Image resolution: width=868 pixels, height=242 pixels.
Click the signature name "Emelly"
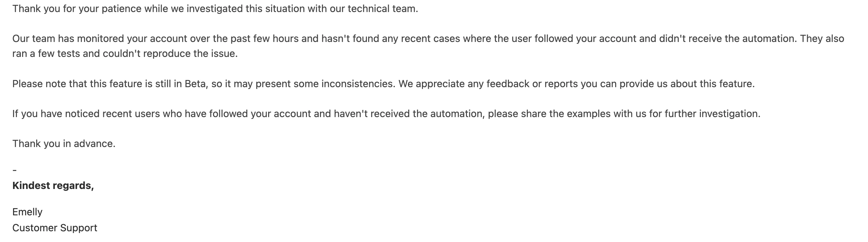click(27, 212)
